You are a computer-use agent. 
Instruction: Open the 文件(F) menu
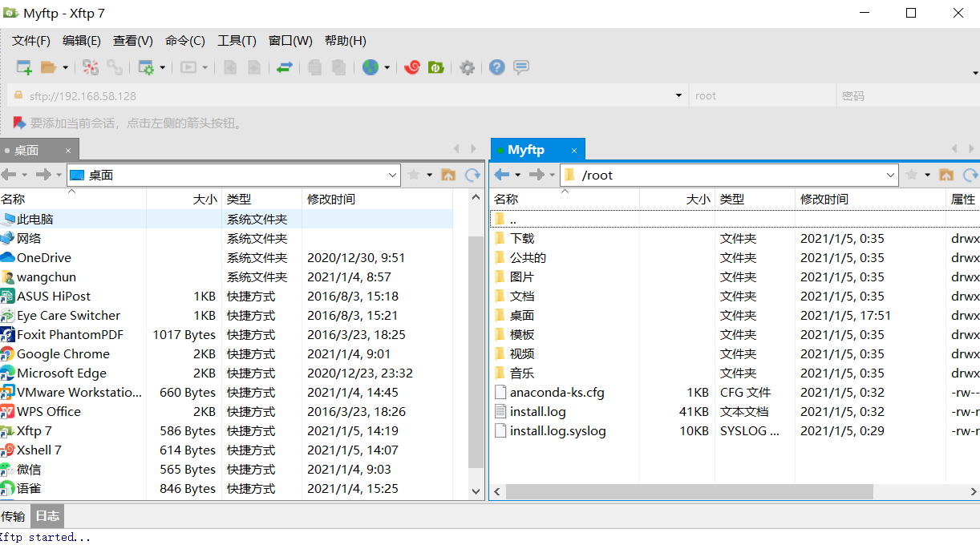[x=31, y=41]
